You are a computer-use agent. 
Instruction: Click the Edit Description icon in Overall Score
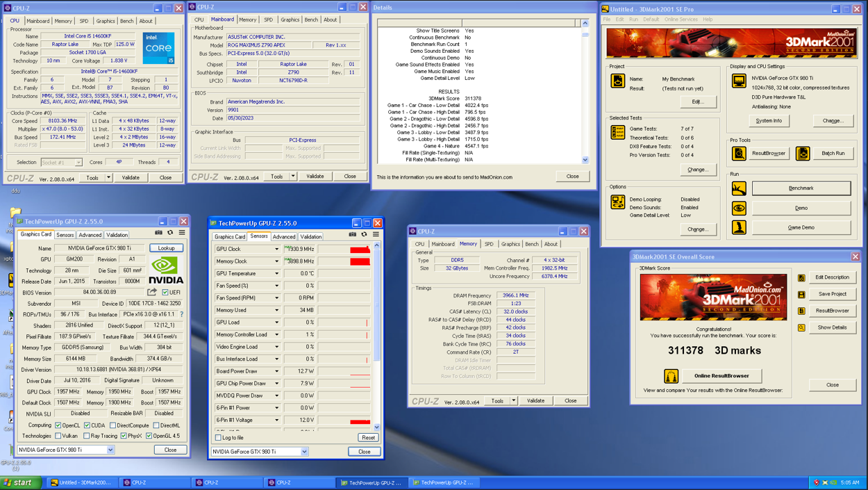coord(801,277)
